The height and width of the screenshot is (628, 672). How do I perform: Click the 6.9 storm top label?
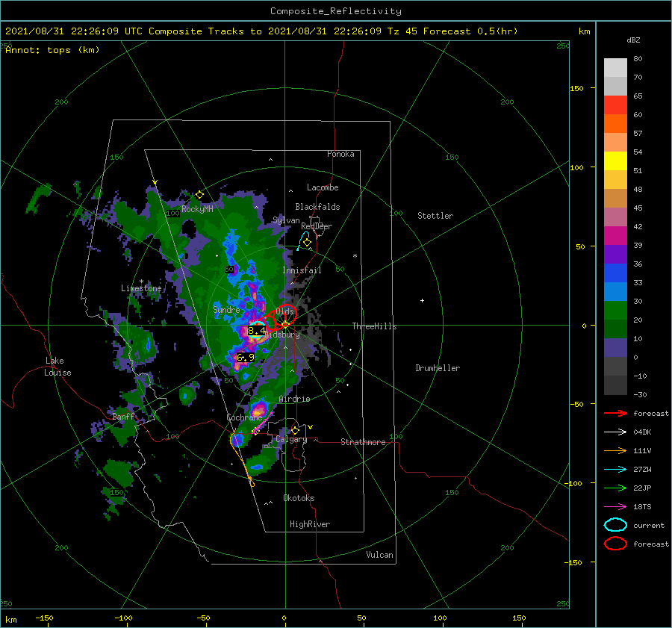(x=245, y=357)
